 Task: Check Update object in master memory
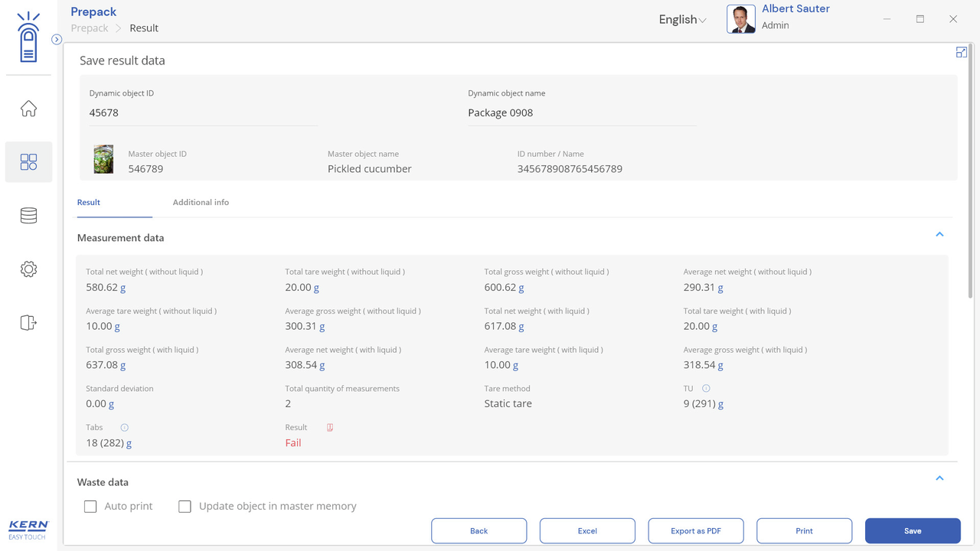coord(185,507)
